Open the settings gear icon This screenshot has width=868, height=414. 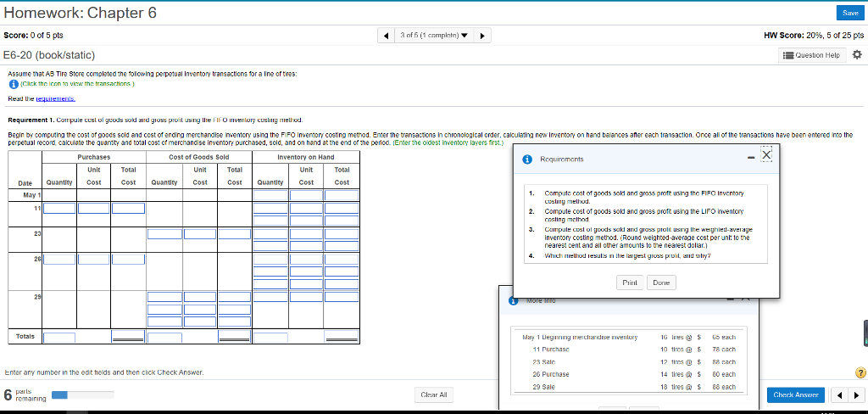858,55
